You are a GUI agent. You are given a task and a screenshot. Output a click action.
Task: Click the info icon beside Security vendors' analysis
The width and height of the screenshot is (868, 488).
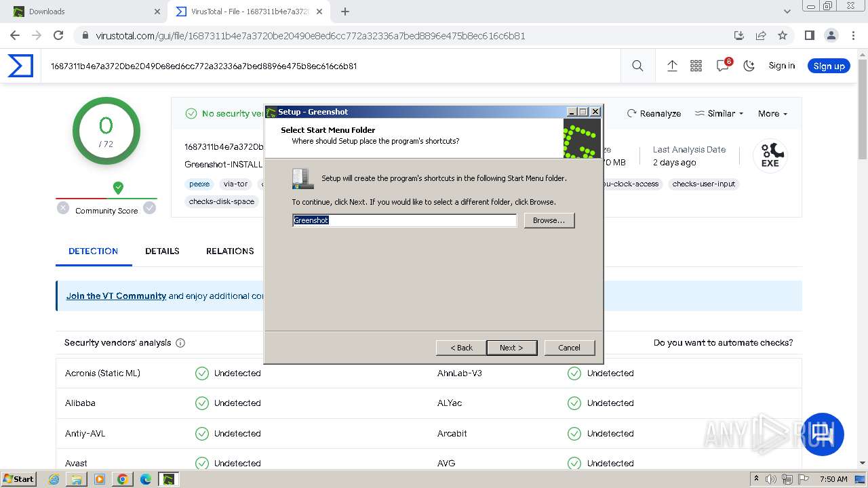[180, 343]
